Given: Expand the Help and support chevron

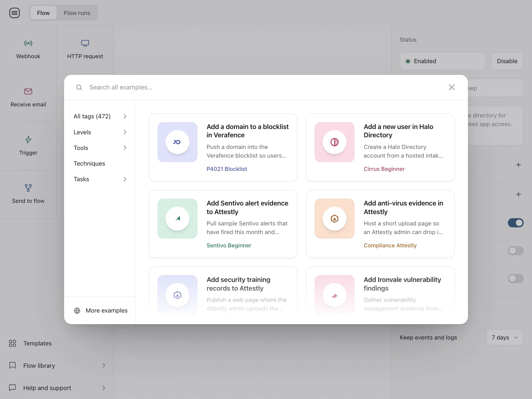Looking at the screenshot, I should 104,388.
